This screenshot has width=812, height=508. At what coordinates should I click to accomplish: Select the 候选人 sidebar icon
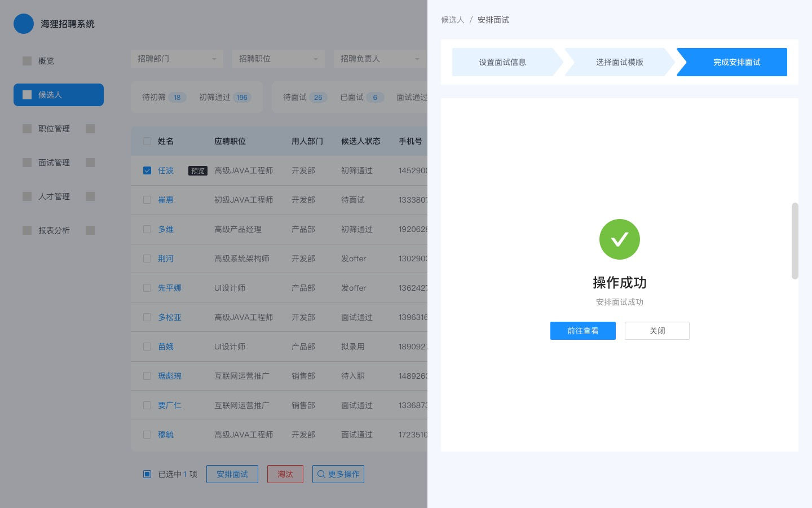(x=27, y=95)
